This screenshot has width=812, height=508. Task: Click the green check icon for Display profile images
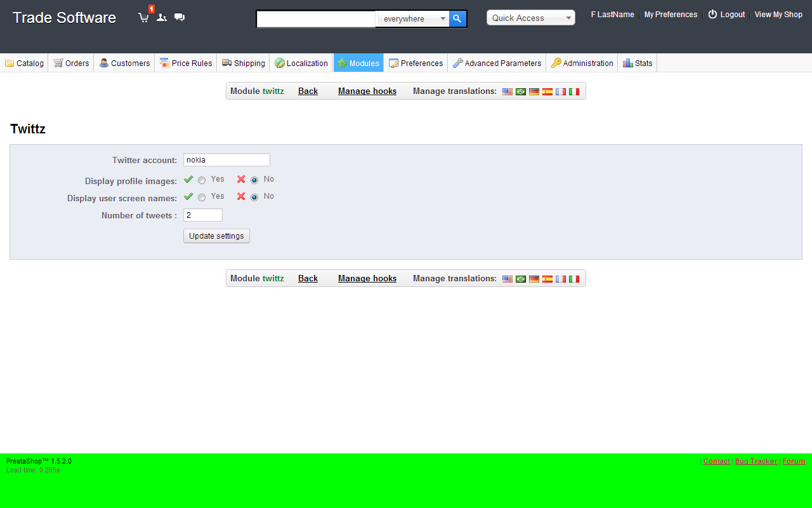pos(188,179)
